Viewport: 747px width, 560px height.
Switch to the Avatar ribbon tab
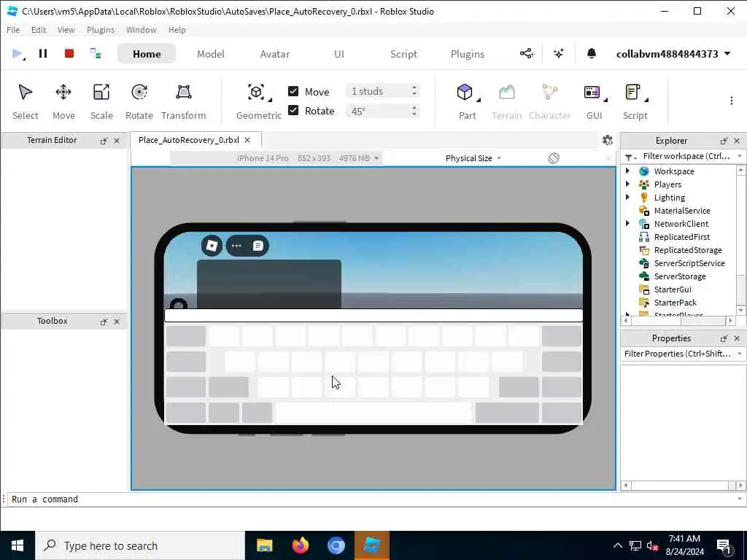tap(275, 54)
